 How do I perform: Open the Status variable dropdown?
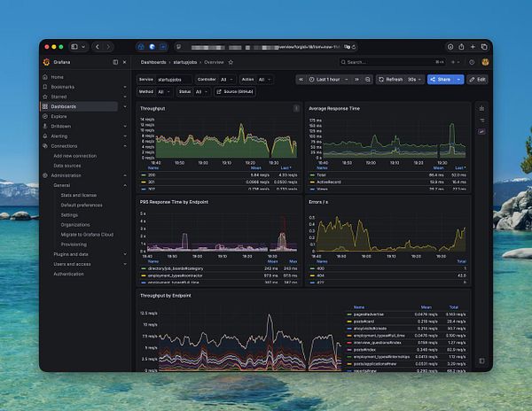[x=201, y=92]
